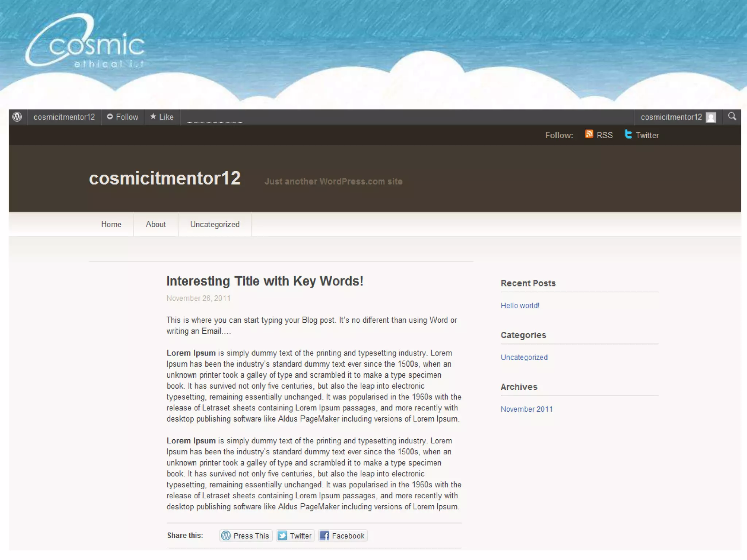
Task: Go to the Home menu item
Action: pyautogui.click(x=111, y=225)
